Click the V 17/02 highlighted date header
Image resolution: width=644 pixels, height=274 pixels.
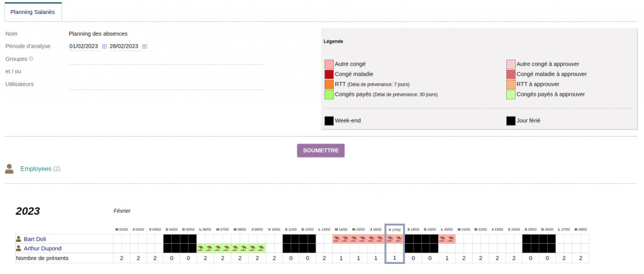pyautogui.click(x=395, y=229)
